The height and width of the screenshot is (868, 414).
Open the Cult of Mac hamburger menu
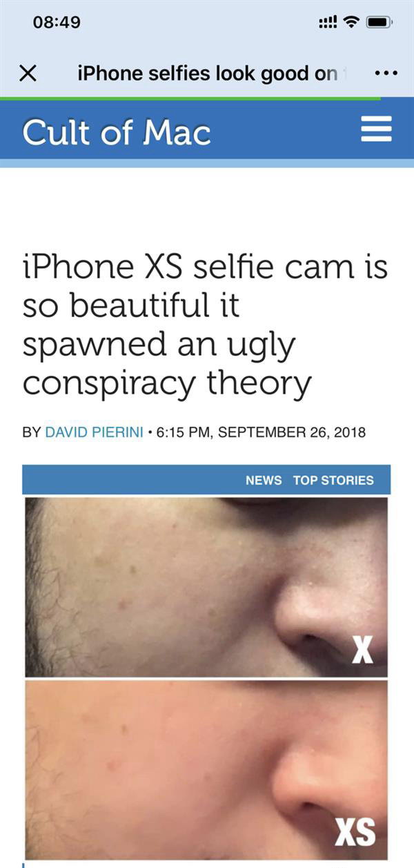[377, 129]
